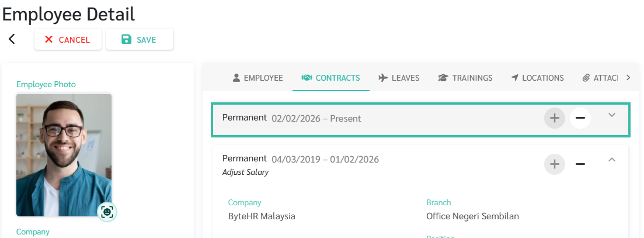Switch to the Employee tab
Viewport: 644px width, 238px height.
[x=257, y=78]
